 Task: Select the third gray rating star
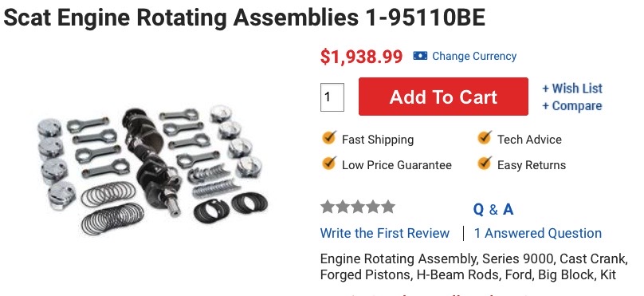(358, 207)
